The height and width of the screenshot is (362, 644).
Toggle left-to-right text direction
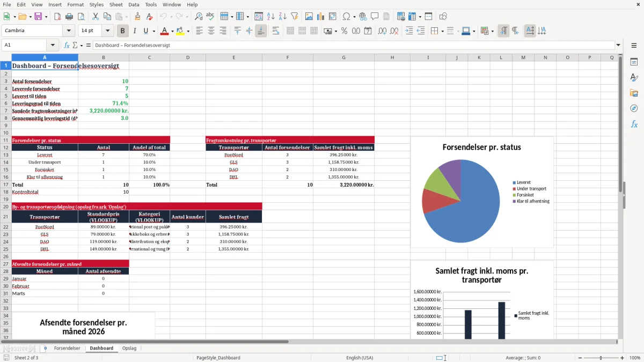pyautogui.click(x=503, y=31)
